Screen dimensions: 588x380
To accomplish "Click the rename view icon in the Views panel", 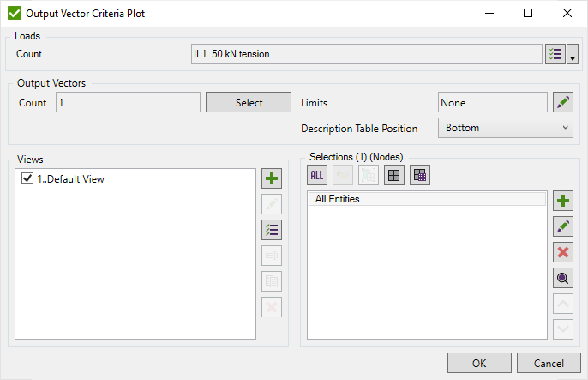I will coord(272,256).
